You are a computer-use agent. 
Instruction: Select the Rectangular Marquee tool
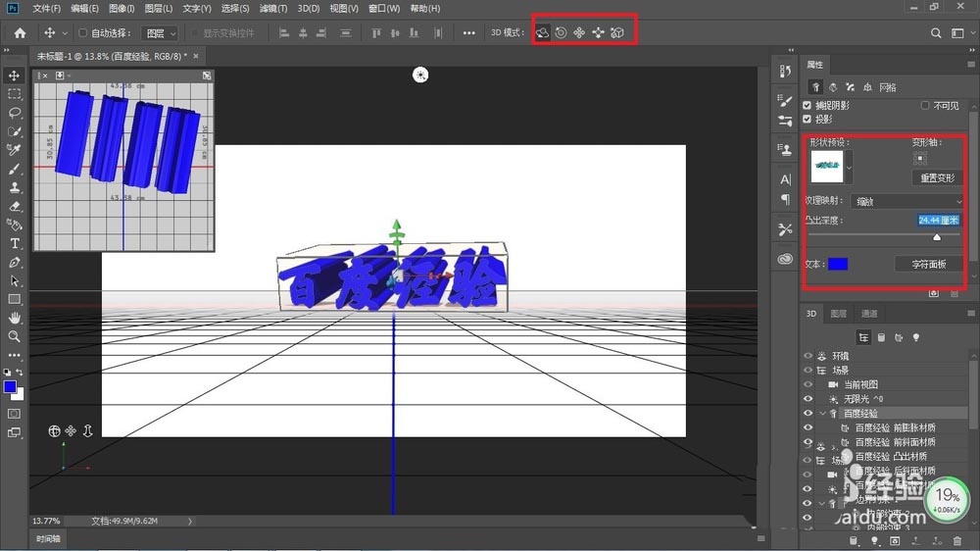[14, 94]
